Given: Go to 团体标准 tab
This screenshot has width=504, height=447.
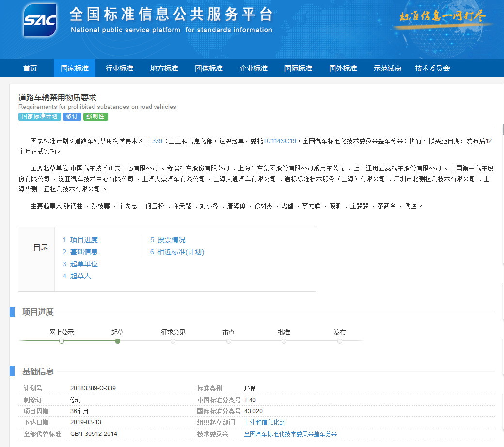Looking at the screenshot, I should (208, 68).
